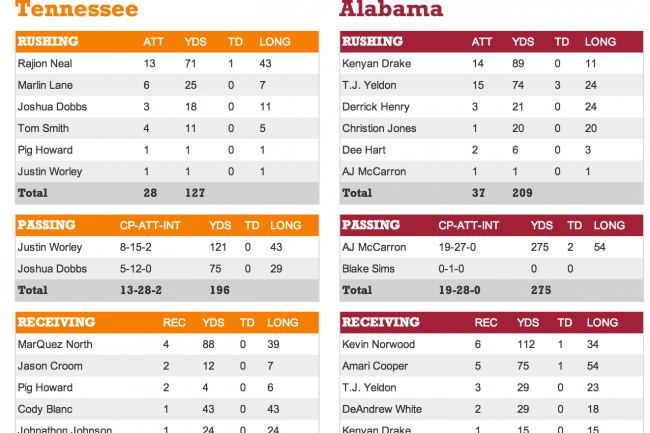Click Cody Blanc receiving row
The width and height of the screenshot is (650, 433).
[x=167, y=409]
